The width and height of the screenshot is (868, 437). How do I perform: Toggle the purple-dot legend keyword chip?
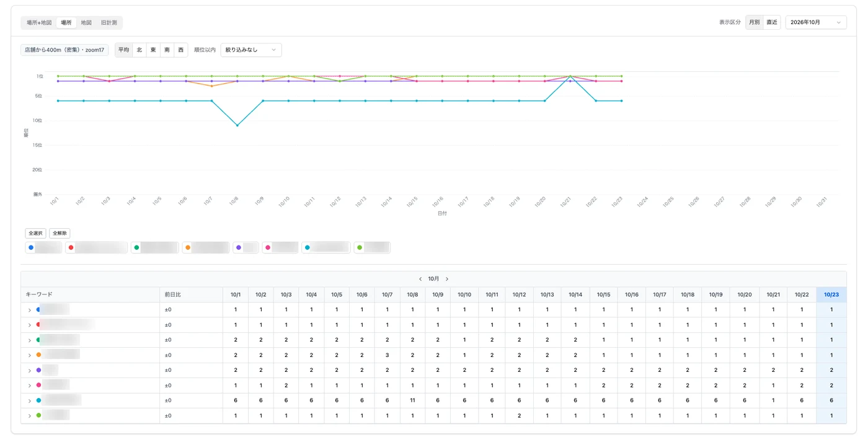246,247
